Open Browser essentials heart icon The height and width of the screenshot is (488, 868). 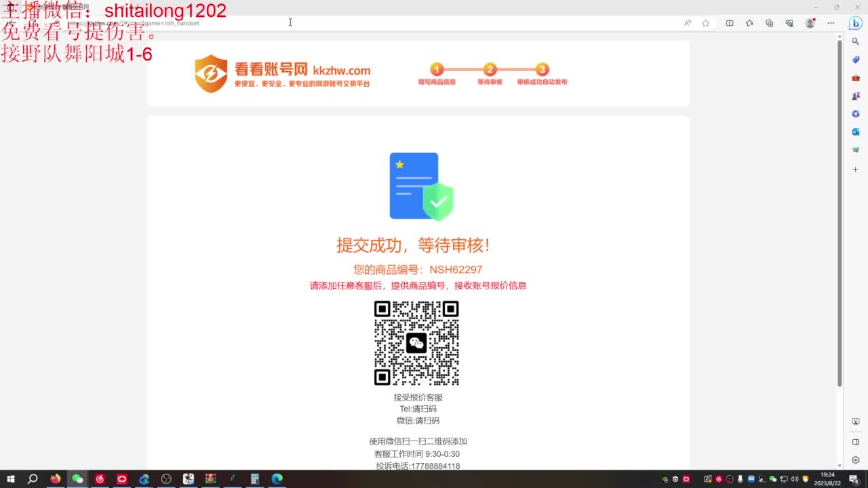coord(789,23)
